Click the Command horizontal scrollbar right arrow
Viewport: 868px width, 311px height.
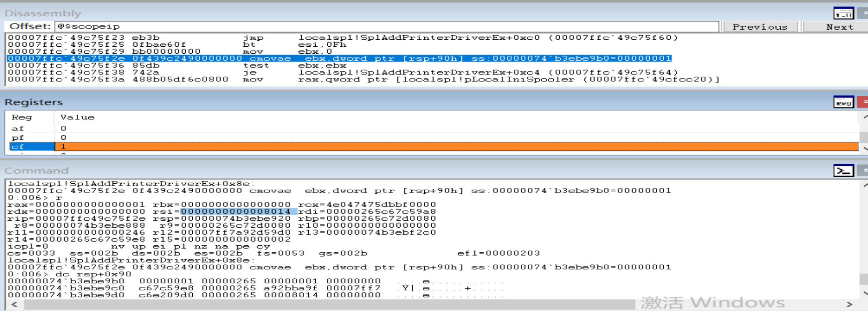pos(850,305)
